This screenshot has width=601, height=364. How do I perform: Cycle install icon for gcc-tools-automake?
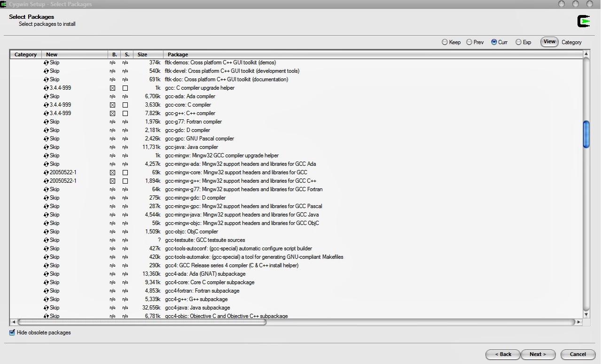click(47, 257)
